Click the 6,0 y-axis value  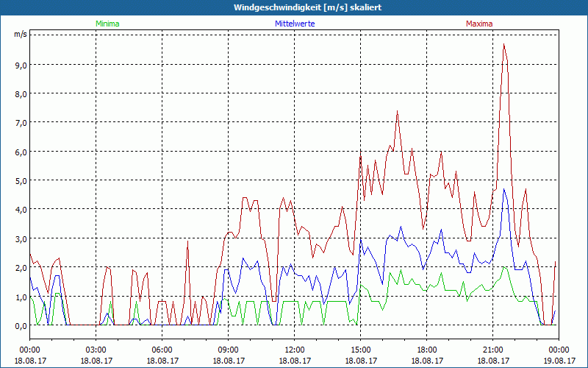(21, 152)
